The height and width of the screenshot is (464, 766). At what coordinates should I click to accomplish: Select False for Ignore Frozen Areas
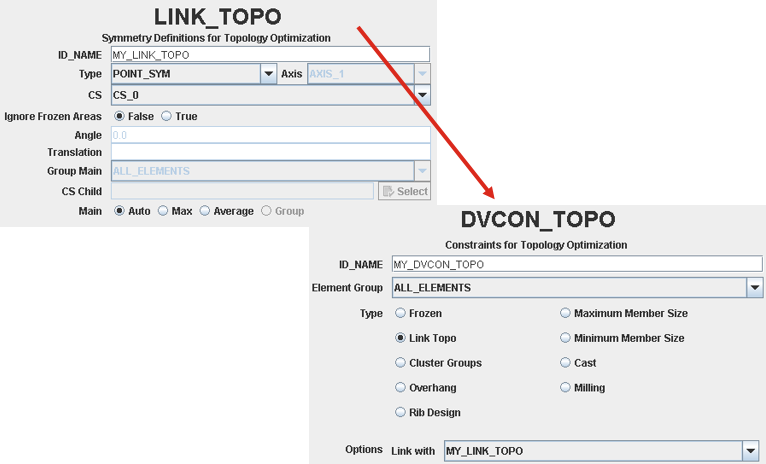tap(120, 116)
